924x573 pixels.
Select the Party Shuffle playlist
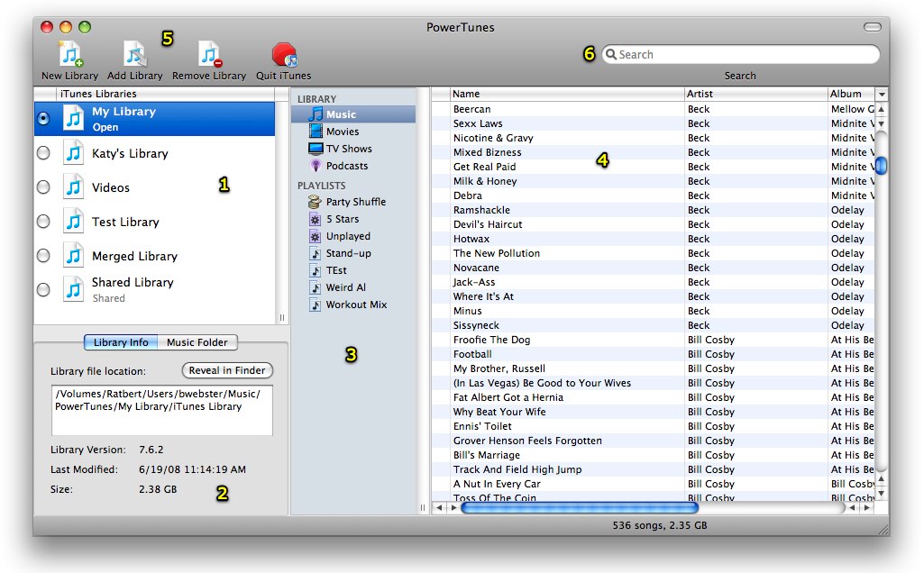(x=355, y=202)
